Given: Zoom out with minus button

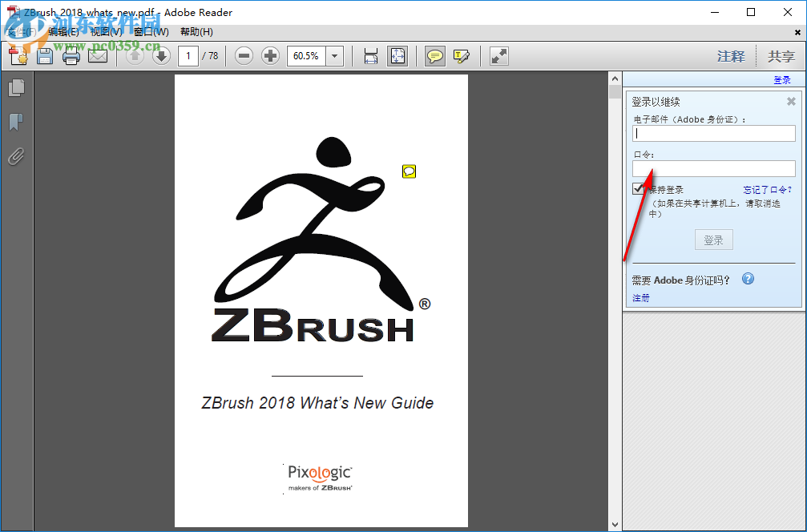Looking at the screenshot, I should tap(244, 55).
